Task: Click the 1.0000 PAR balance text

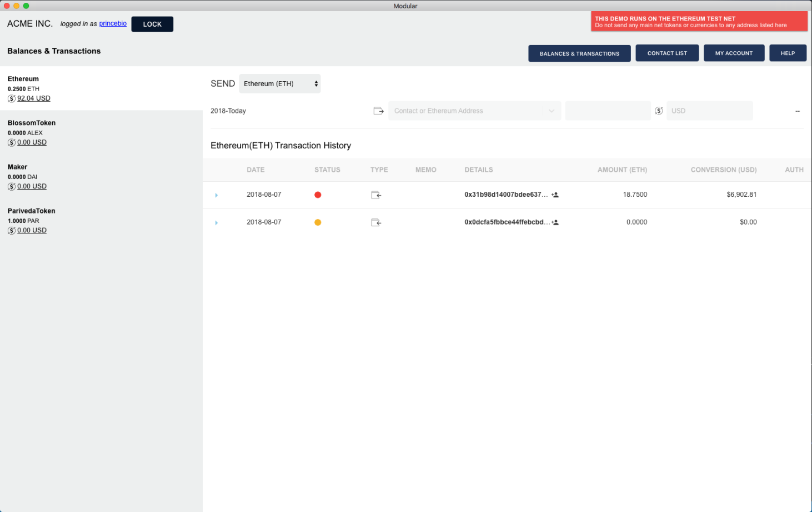Action: (x=23, y=221)
